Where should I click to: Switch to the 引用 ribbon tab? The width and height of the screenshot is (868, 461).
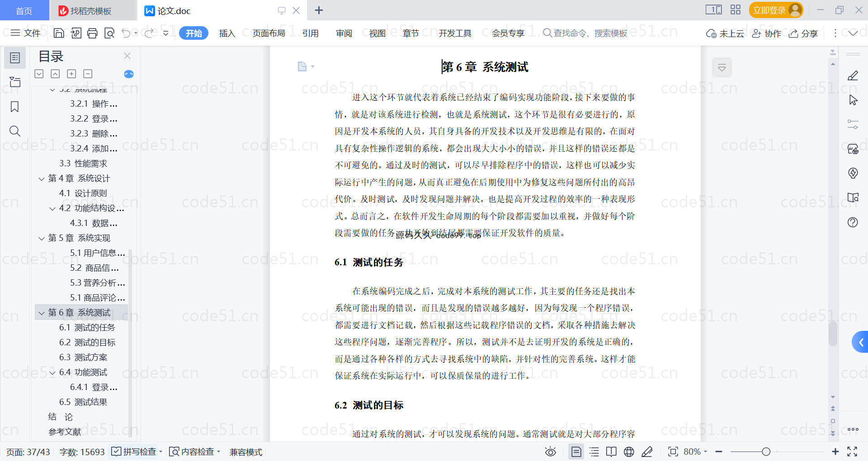311,33
